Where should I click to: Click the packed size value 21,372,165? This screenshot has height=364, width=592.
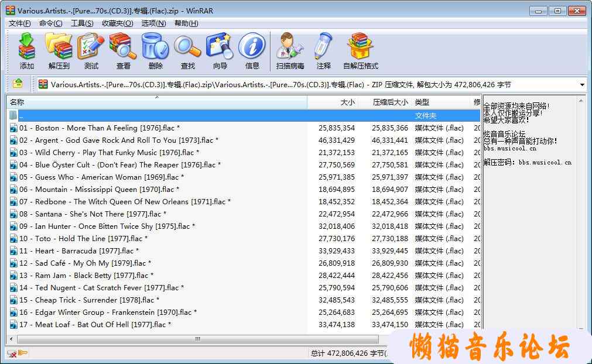[x=389, y=153]
